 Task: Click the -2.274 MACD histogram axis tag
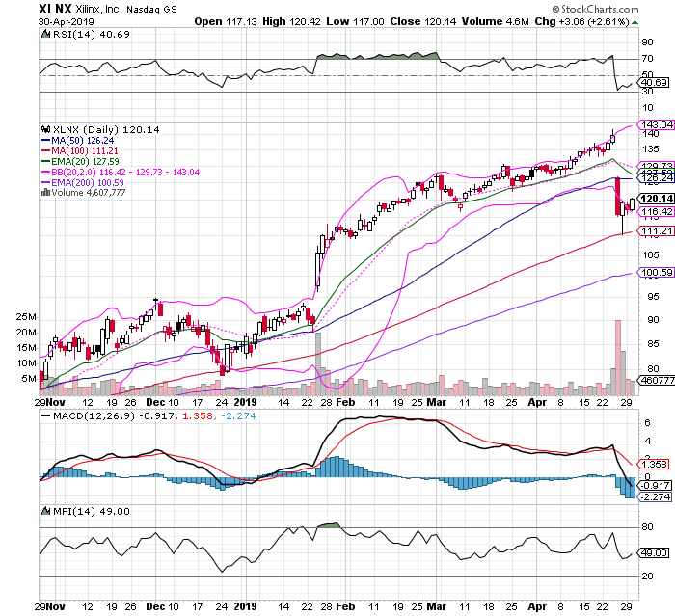pyautogui.click(x=655, y=496)
